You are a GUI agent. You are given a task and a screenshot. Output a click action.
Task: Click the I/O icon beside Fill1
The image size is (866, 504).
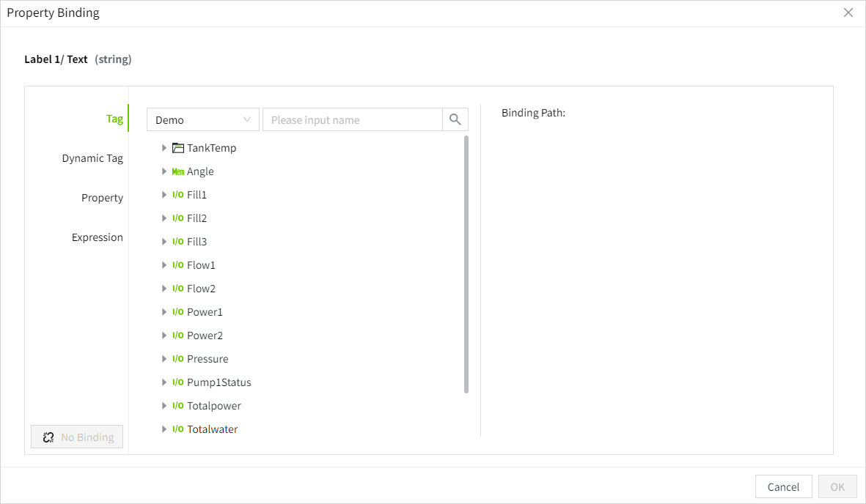tap(177, 195)
